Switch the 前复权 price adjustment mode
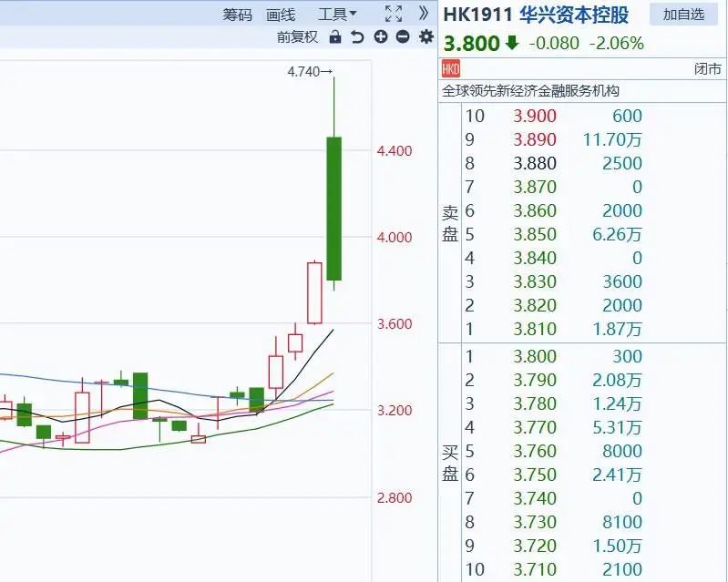This screenshot has width=728, height=582. click(298, 37)
